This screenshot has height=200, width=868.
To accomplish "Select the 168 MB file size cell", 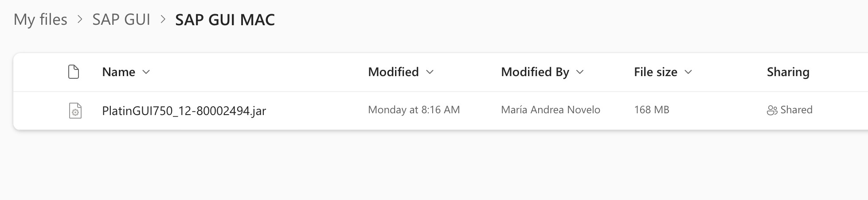I will [x=652, y=110].
